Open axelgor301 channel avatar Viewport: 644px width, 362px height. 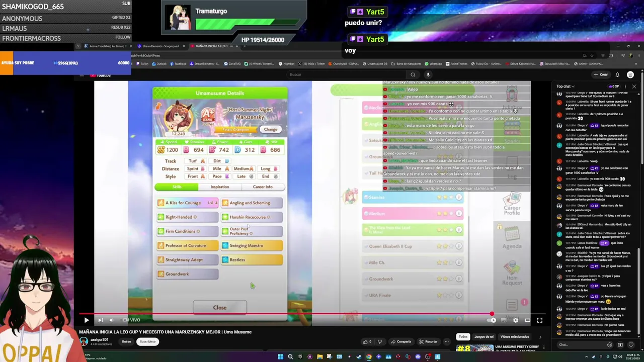pyautogui.click(x=84, y=341)
